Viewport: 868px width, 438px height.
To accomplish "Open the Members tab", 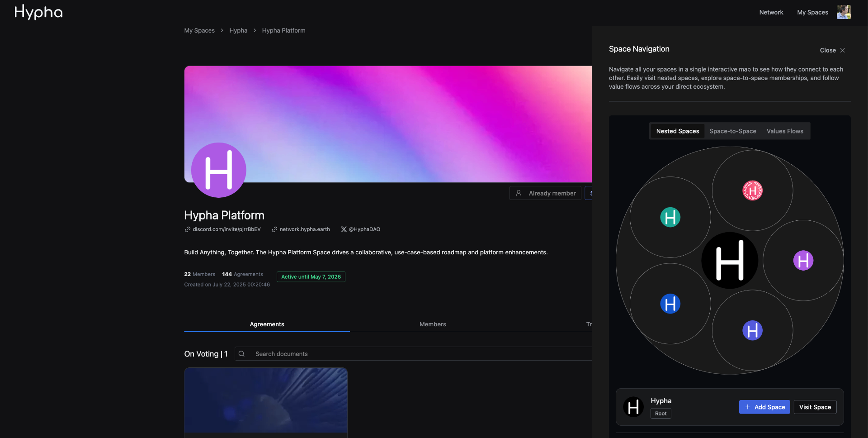I will [433, 324].
